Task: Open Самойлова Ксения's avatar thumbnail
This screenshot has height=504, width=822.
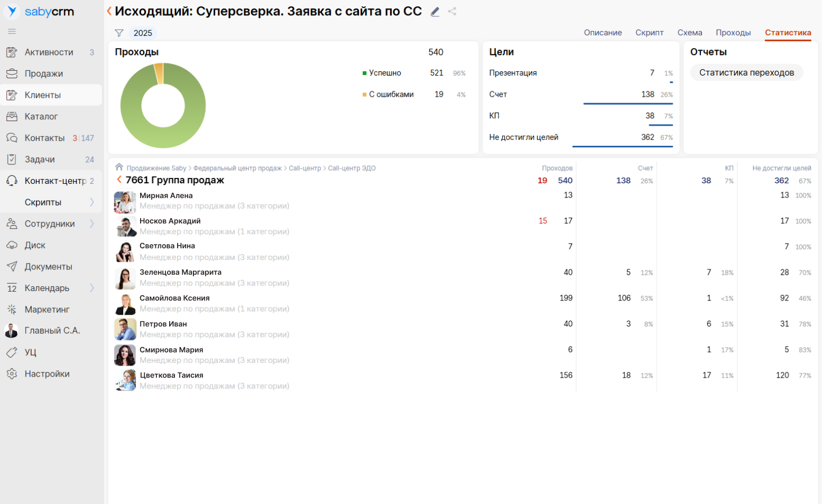Action: tap(125, 304)
